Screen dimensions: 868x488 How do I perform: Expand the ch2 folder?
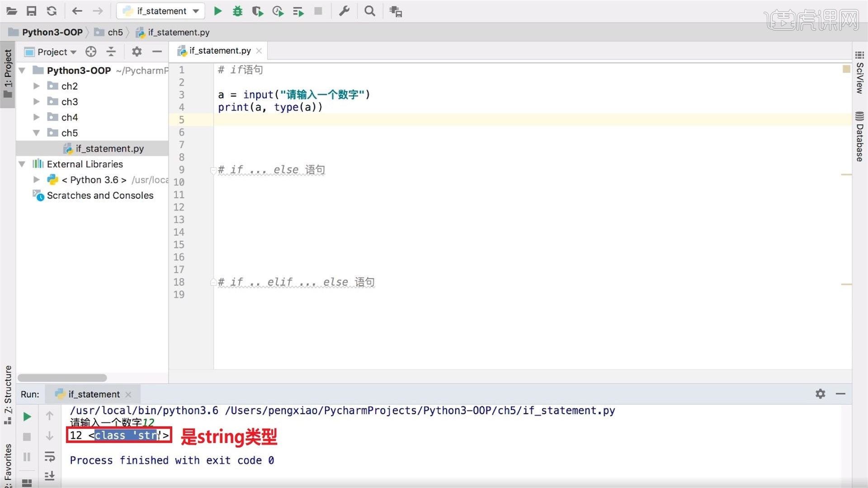tap(37, 86)
